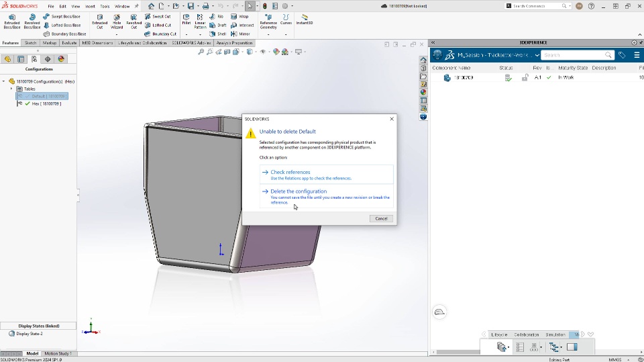Expand the Tables tree node

(11, 89)
